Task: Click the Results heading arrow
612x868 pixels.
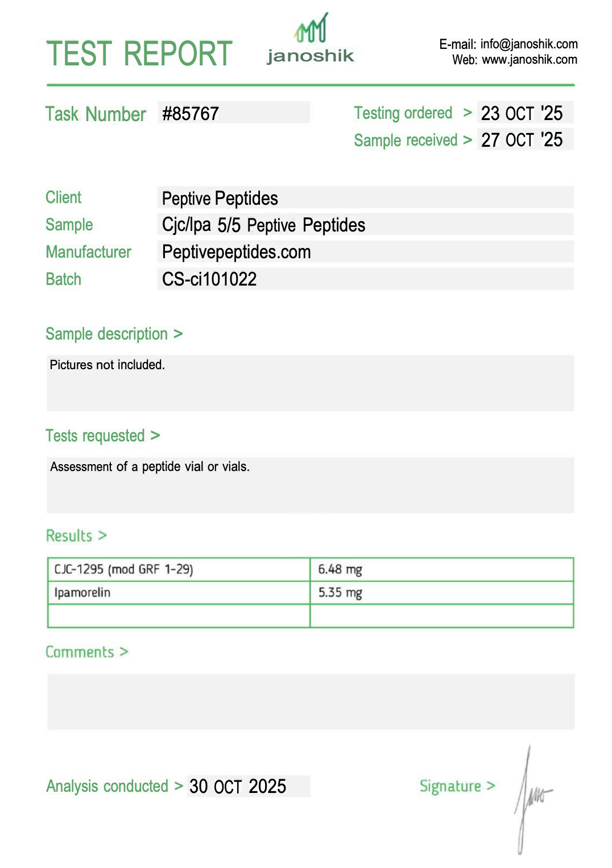Action: point(102,536)
